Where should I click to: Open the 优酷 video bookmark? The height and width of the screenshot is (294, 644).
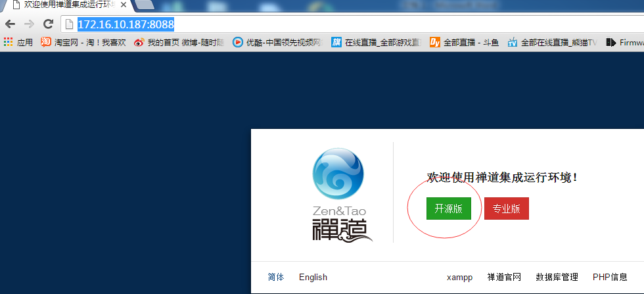(x=277, y=42)
